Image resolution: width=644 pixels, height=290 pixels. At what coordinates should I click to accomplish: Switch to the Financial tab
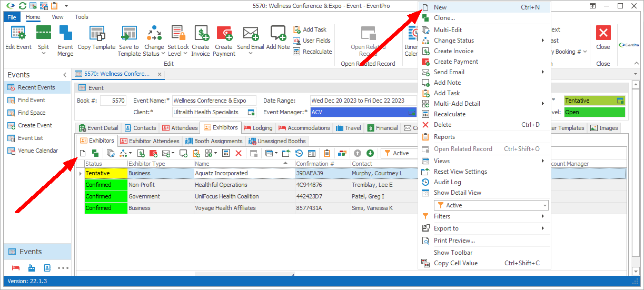click(x=382, y=127)
